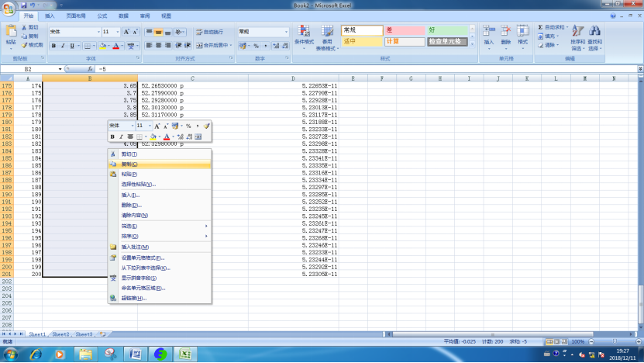Image resolution: width=644 pixels, height=363 pixels.
Task: Apply Percent style in the ribbon number group
Action: 256,46
